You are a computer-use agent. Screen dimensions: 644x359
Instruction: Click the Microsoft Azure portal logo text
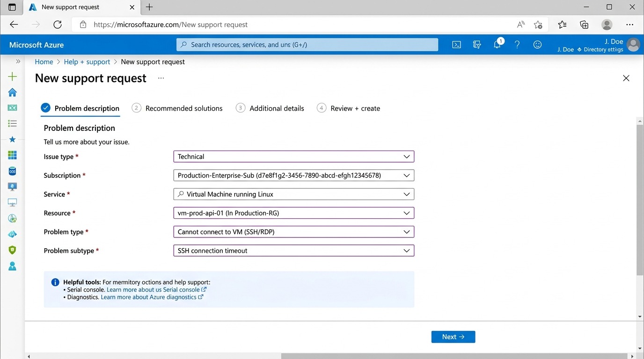pos(37,45)
